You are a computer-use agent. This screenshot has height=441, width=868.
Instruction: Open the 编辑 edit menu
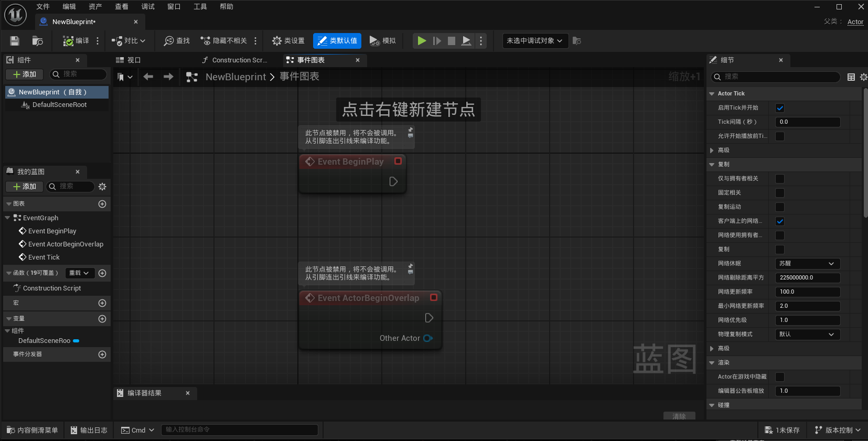point(69,7)
